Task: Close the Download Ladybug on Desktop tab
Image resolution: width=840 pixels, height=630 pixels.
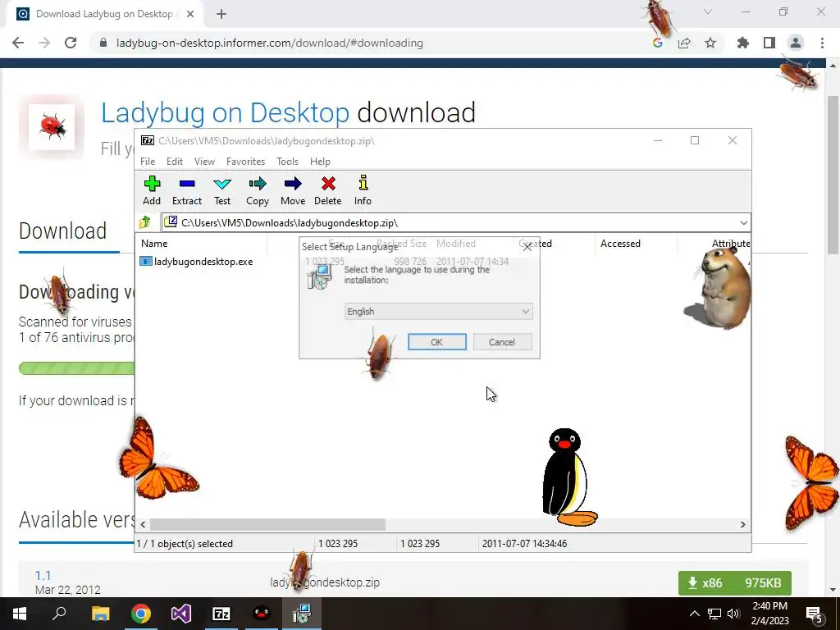Action: click(x=190, y=14)
